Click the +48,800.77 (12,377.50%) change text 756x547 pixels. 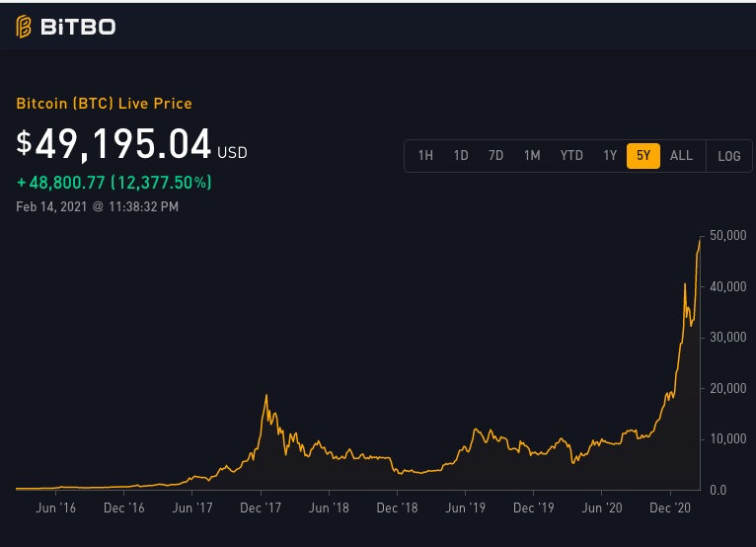click(113, 183)
